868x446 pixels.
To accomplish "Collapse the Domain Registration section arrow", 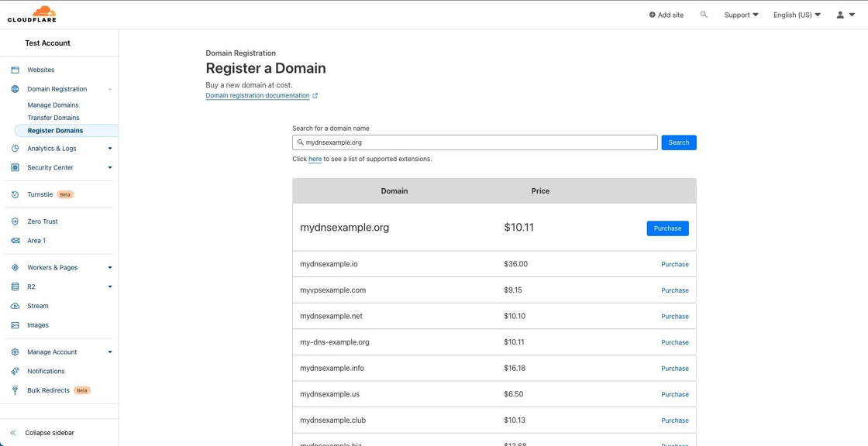I will (110, 89).
